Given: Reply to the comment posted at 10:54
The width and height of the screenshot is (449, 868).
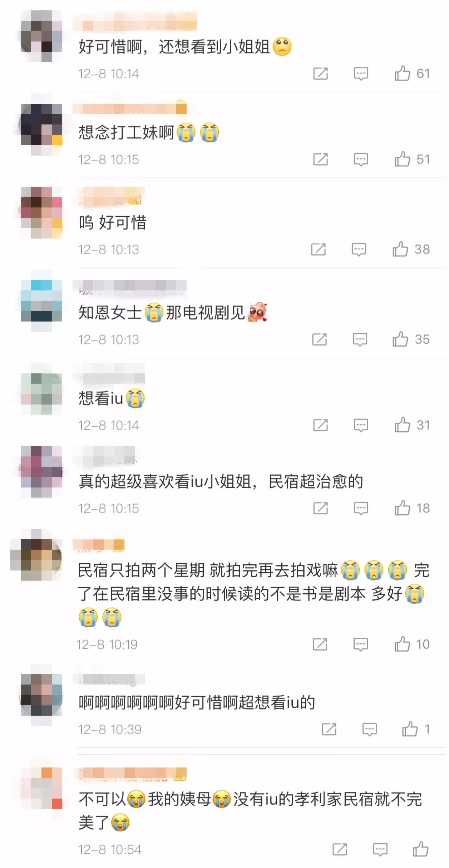Looking at the screenshot, I should 380,849.
